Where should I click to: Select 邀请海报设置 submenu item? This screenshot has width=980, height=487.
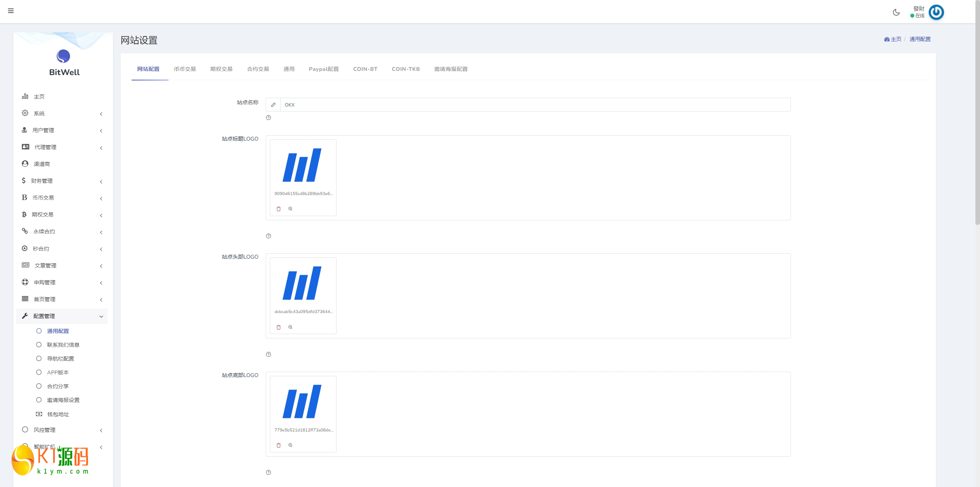point(63,400)
